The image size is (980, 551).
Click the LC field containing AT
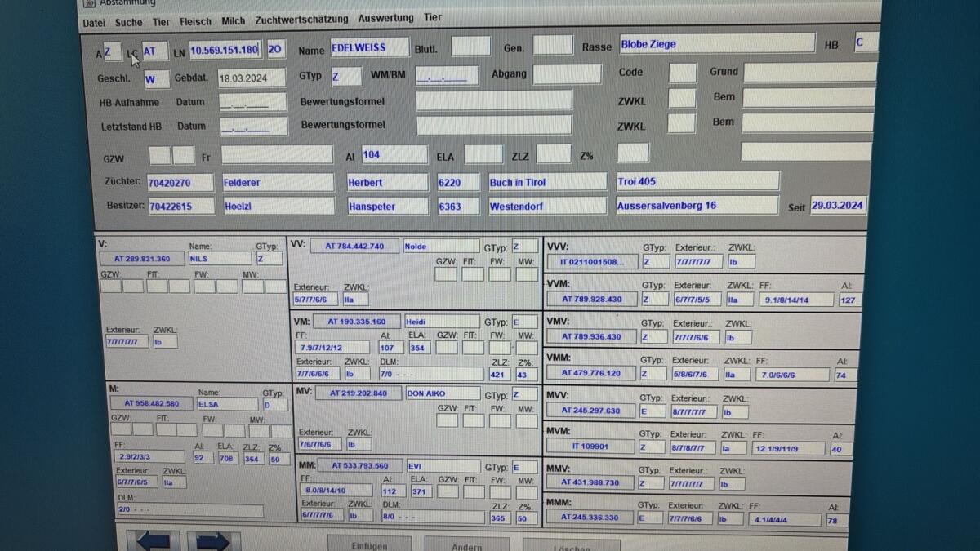[x=155, y=51]
